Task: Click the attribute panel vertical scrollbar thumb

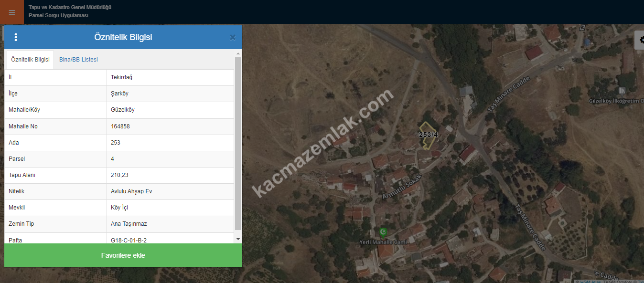Action: pos(238,143)
